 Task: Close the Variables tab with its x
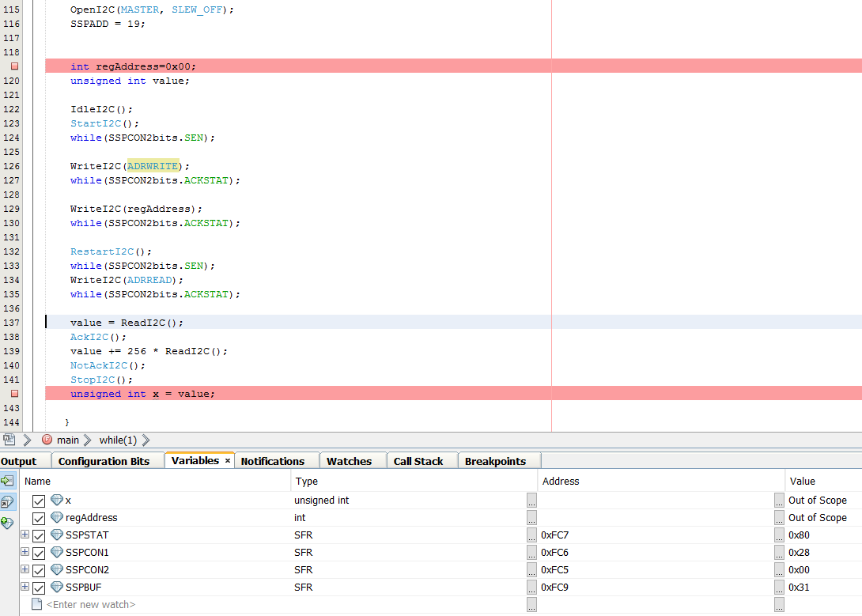tap(227, 460)
